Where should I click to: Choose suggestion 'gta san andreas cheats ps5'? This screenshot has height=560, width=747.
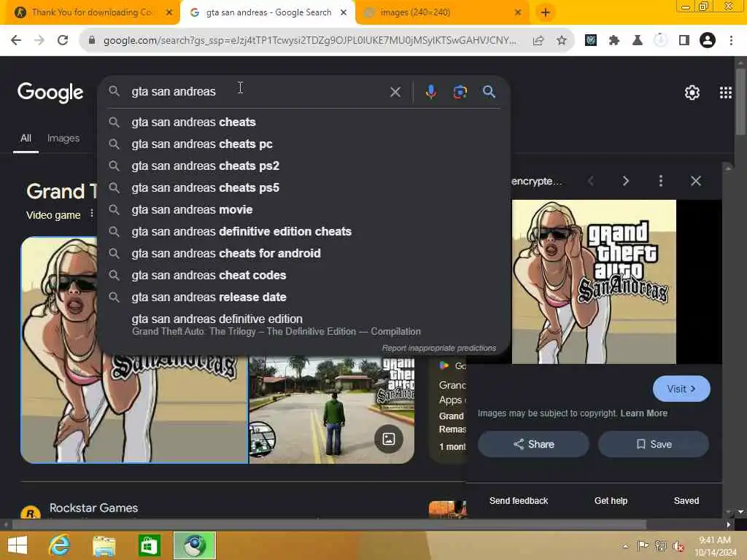305,188
